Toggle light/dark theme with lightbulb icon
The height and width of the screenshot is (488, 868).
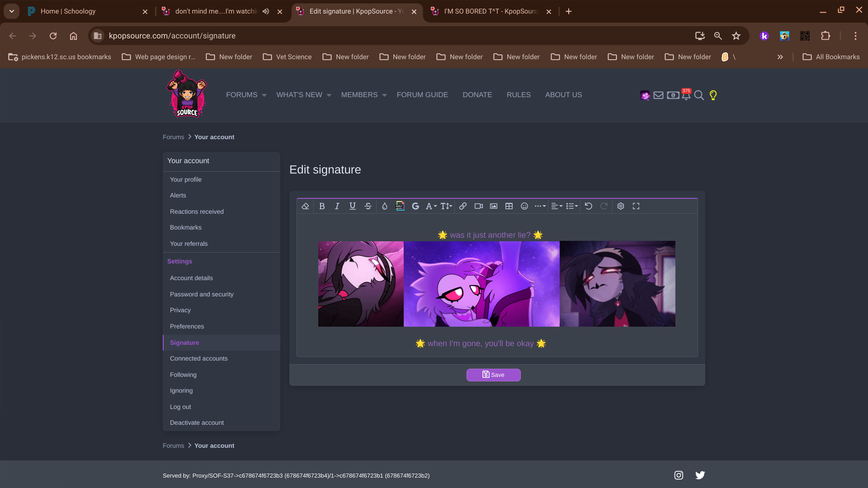click(x=713, y=95)
